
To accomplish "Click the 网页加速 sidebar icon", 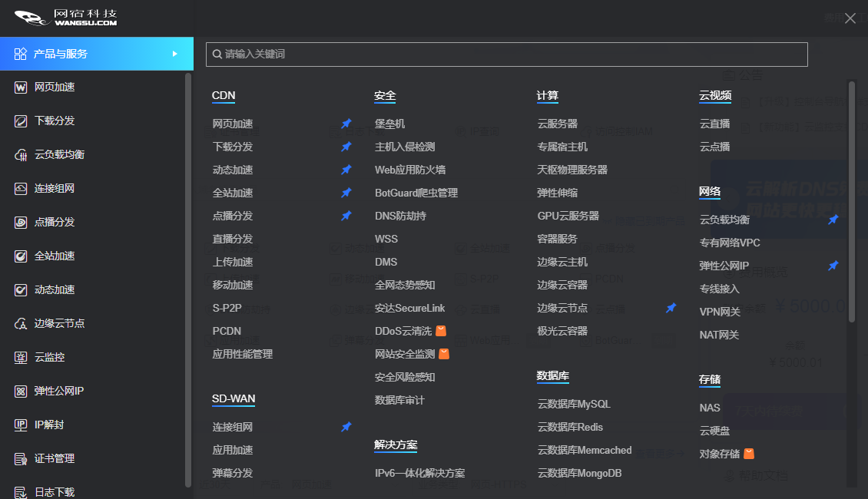I will [x=21, y=88].
